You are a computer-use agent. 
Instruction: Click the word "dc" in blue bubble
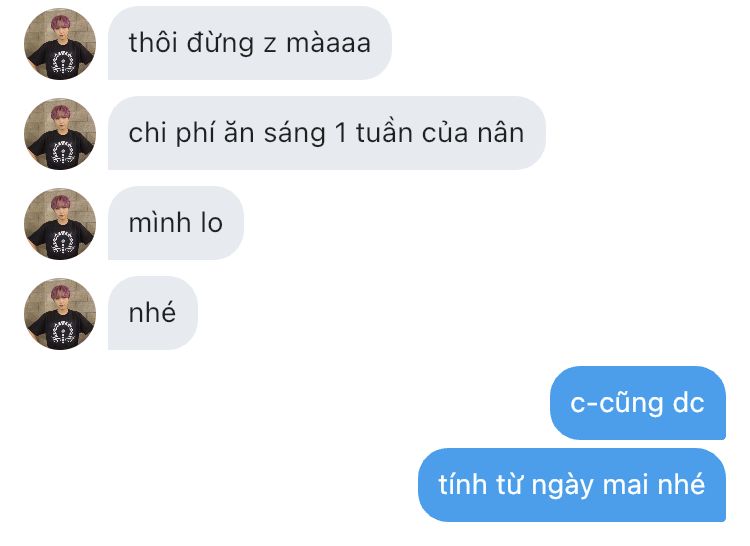pyautogui.click(x=688, y=403)
